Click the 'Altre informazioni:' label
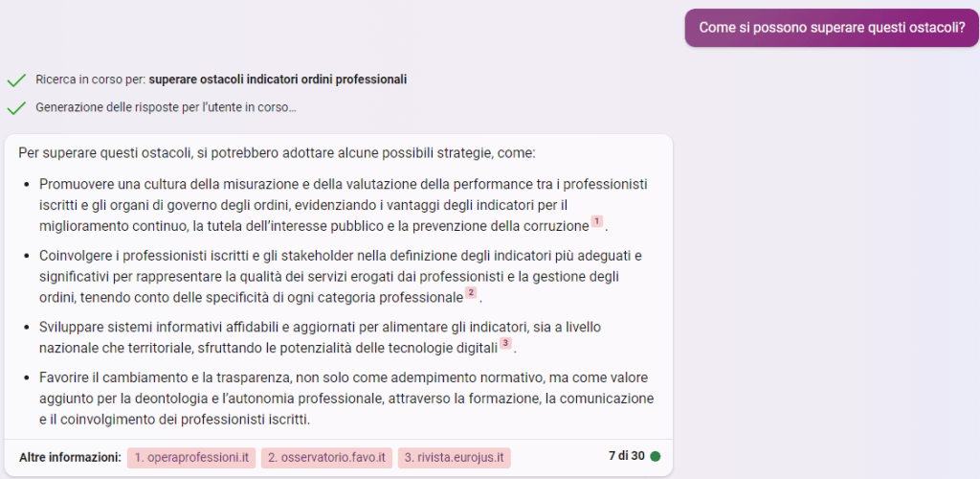 point(70,457)
